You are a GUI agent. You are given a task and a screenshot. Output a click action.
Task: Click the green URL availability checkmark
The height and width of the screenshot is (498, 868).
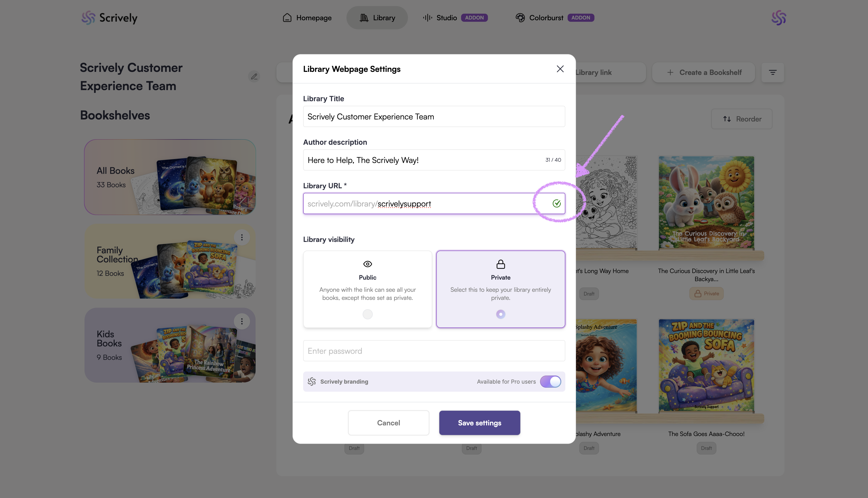tap(556, 203)
